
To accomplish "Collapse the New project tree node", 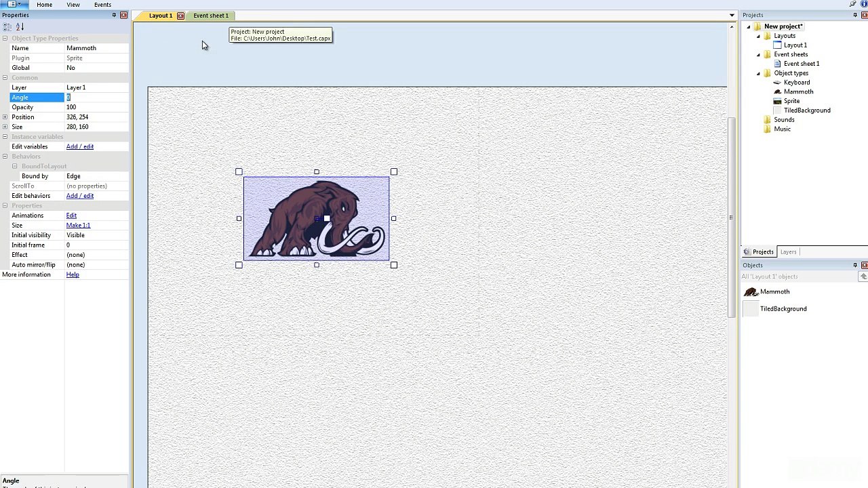I will (x=749, y=26).
